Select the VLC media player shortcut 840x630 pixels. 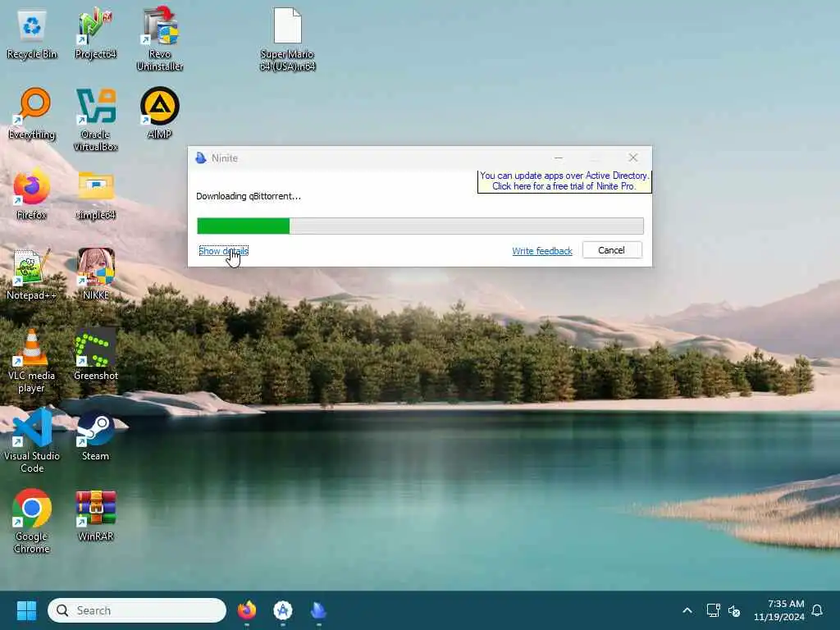pyautogui.click(x=32, y=361)
